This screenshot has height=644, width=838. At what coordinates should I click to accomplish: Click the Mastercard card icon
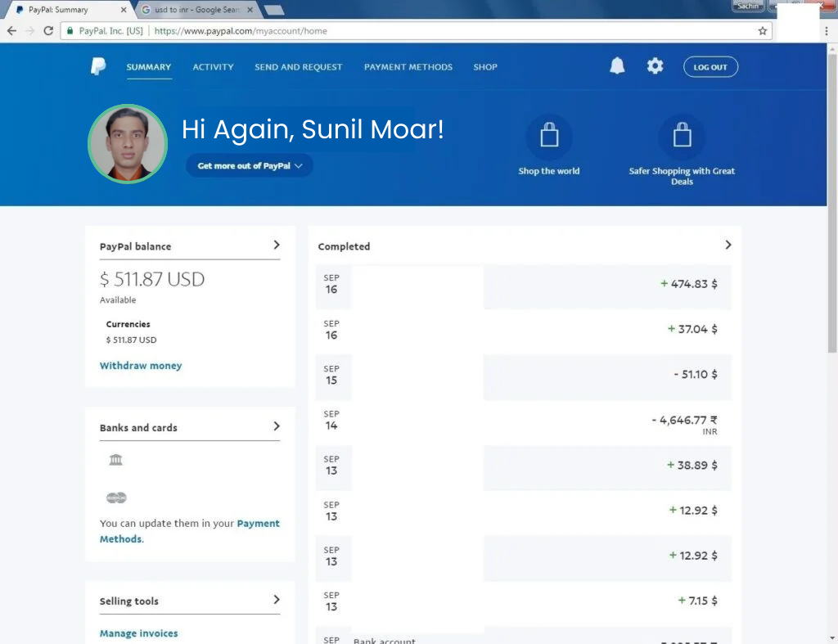coord(116,498)
